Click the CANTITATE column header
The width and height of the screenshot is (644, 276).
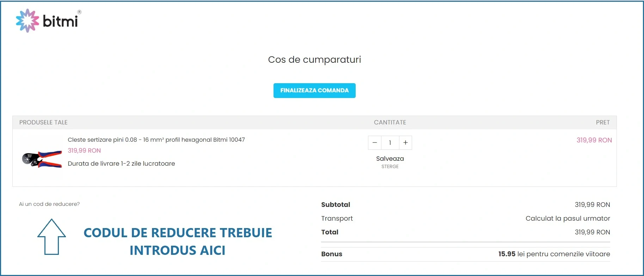[390, 122]
